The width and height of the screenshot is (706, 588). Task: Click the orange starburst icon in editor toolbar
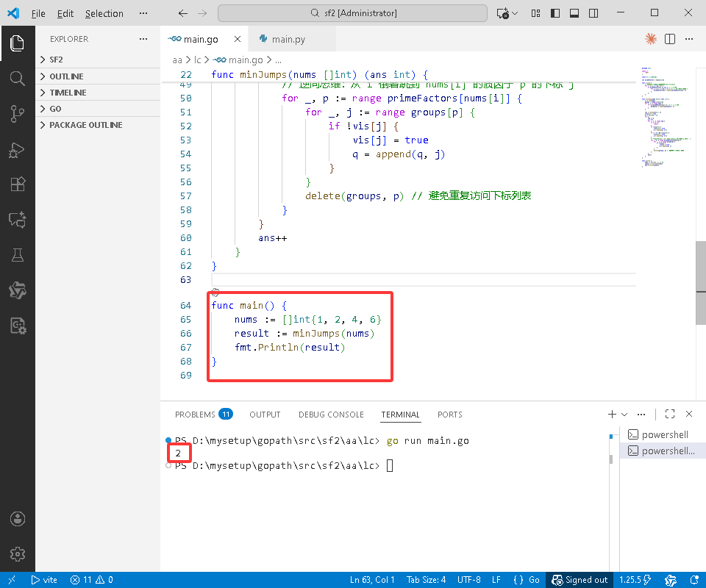click(x=650, y=39)
